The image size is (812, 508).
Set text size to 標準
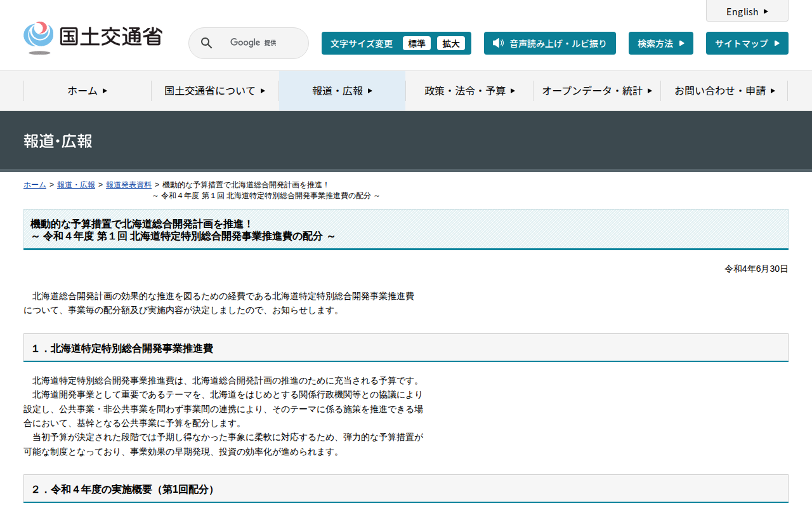[x=416, y=43]
